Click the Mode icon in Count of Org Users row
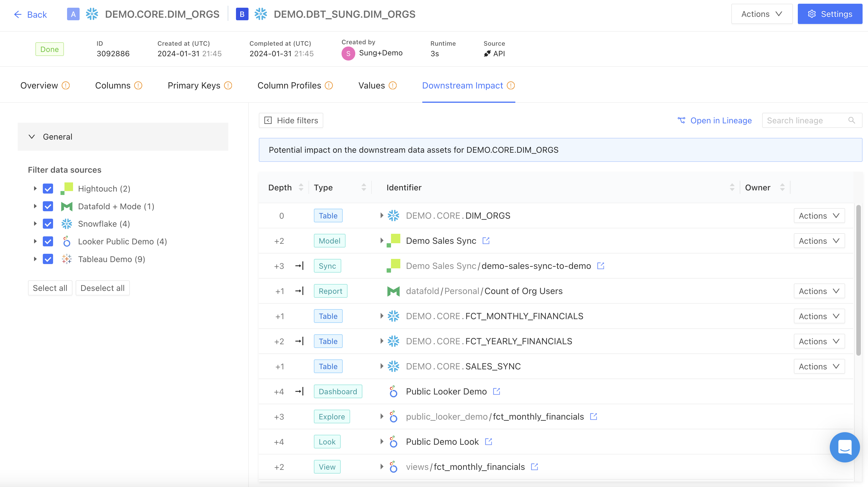 [393, 291]
